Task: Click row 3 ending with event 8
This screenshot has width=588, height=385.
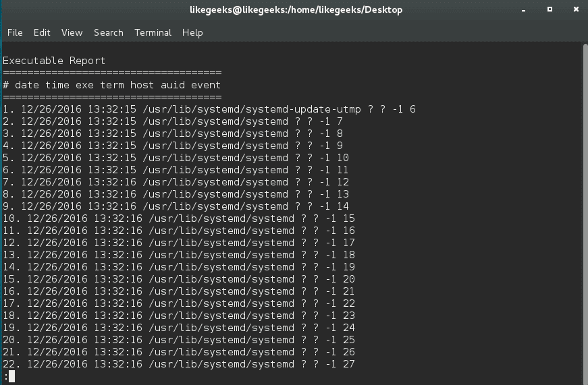Action: (173, 134)
